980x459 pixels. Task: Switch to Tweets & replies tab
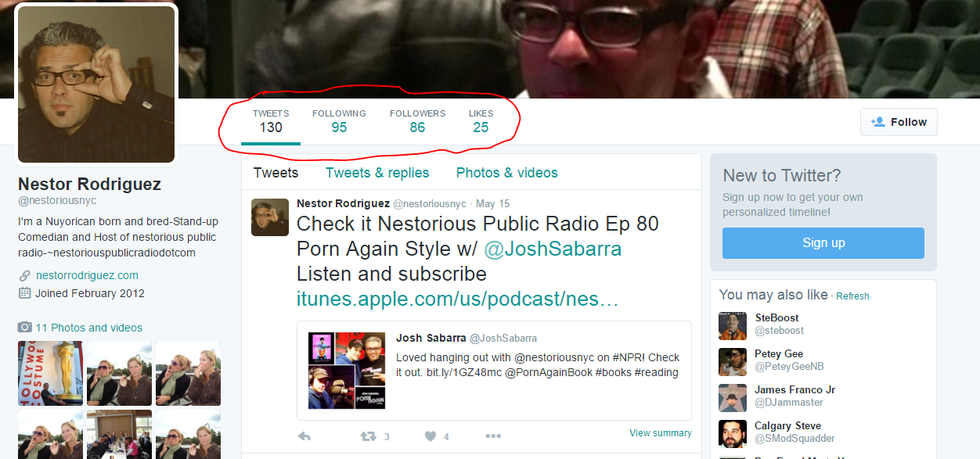coord(377,173)
